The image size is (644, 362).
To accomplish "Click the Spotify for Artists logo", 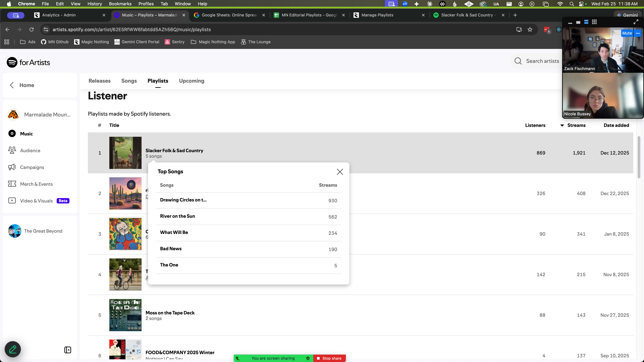I will (x=28, y=62).
